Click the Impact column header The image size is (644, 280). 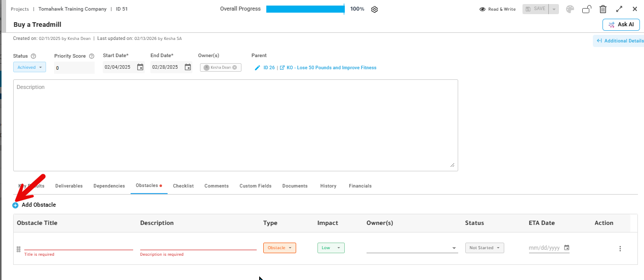click(328, 223)
